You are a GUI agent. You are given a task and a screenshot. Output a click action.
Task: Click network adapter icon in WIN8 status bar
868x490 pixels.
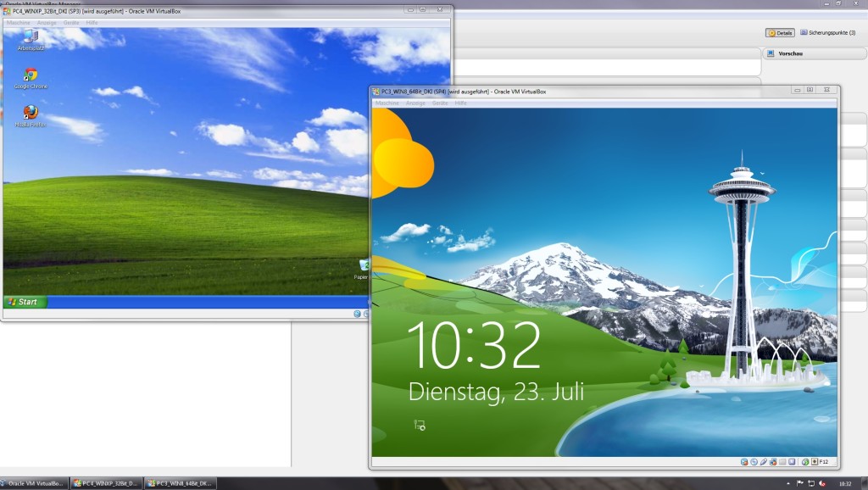[773, 462]
